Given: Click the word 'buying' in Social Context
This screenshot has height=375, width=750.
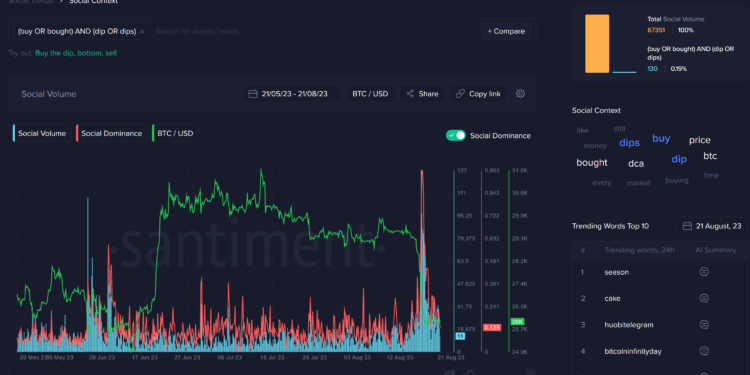Looking at the screenshot, I should click(677, 180).
